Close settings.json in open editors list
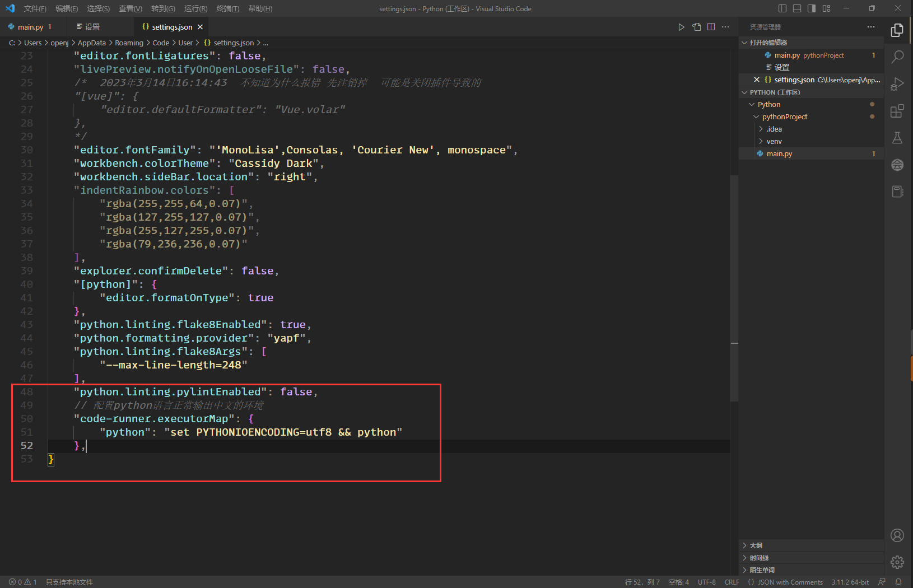Screen dimensions: 913x588 (x=757, y=80)
